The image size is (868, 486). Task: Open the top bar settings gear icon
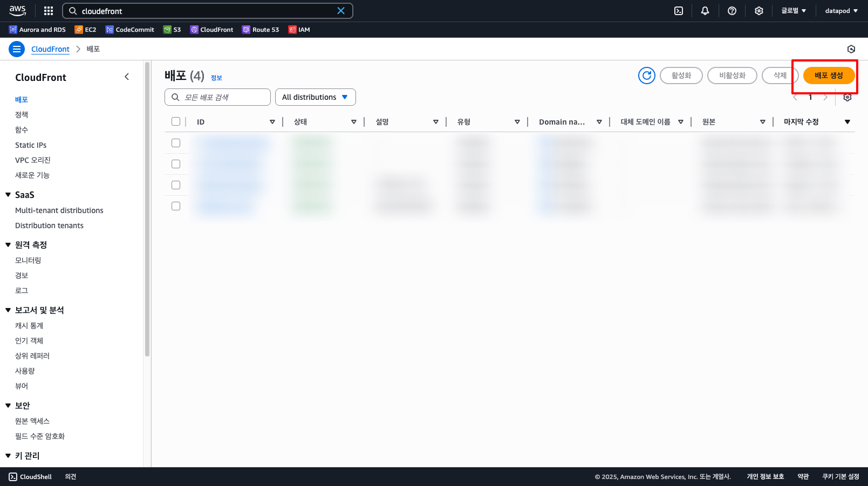[x=759, y=11]
